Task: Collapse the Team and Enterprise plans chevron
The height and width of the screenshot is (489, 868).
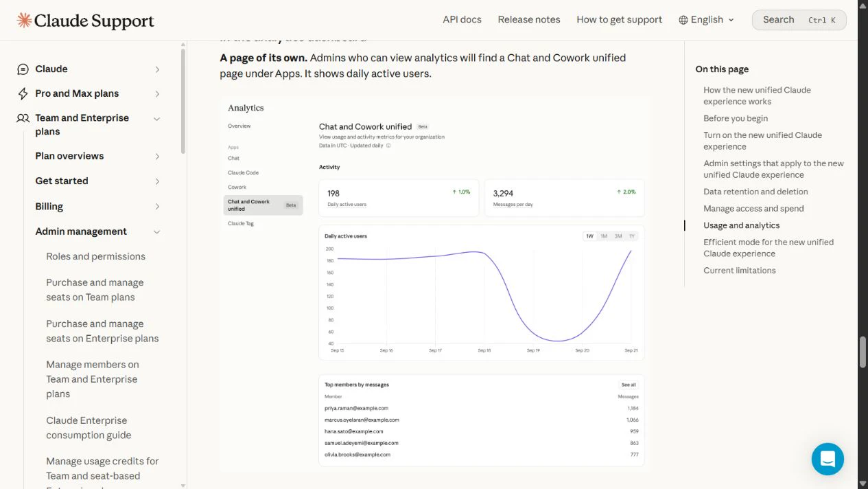Action: [x=157, y=119]
